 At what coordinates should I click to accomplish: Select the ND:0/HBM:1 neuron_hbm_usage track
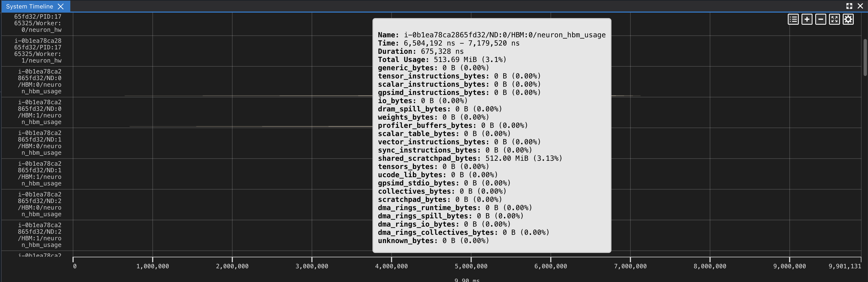[x=37, y=112]
